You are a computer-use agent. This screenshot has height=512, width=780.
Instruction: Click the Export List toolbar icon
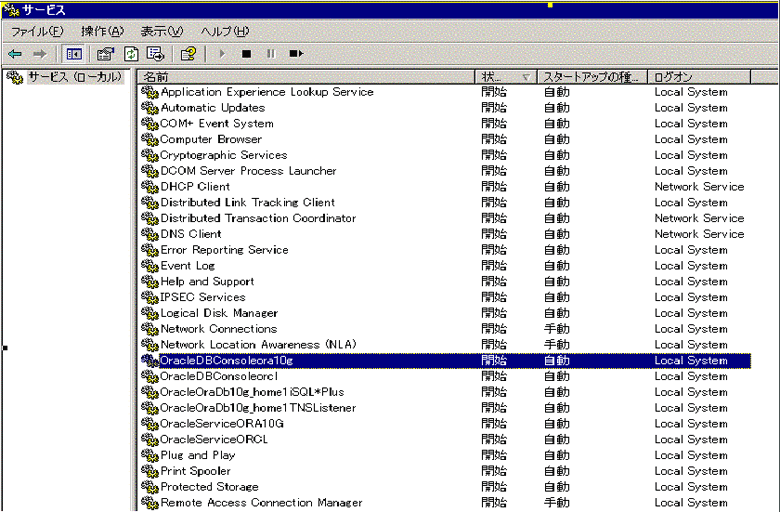(155, 54)
